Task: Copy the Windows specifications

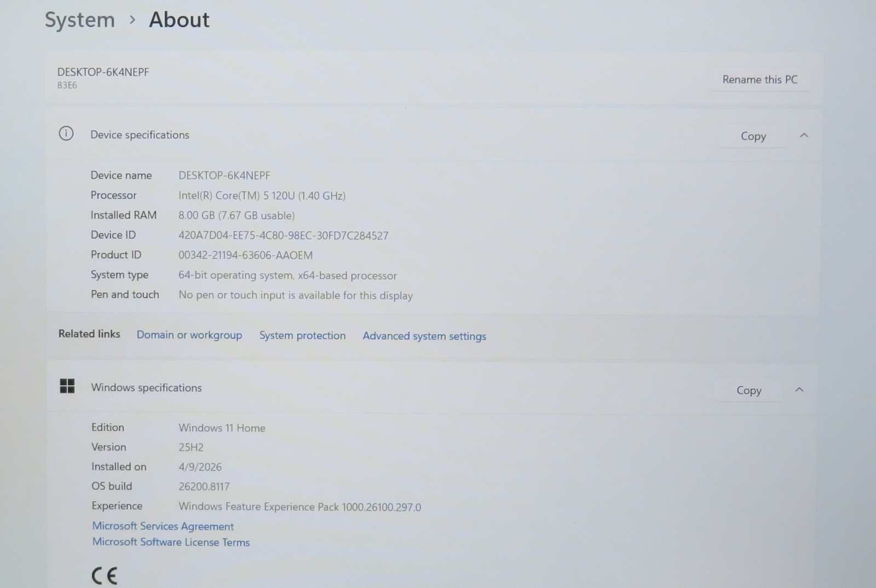Action: coord(748,390)
